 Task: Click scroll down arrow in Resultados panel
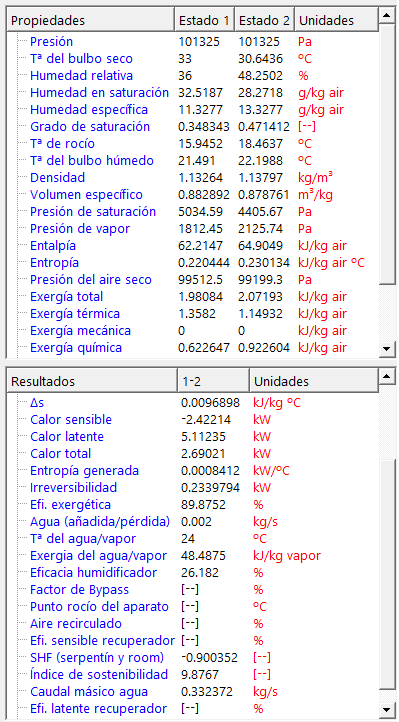[x=385, y=708]
